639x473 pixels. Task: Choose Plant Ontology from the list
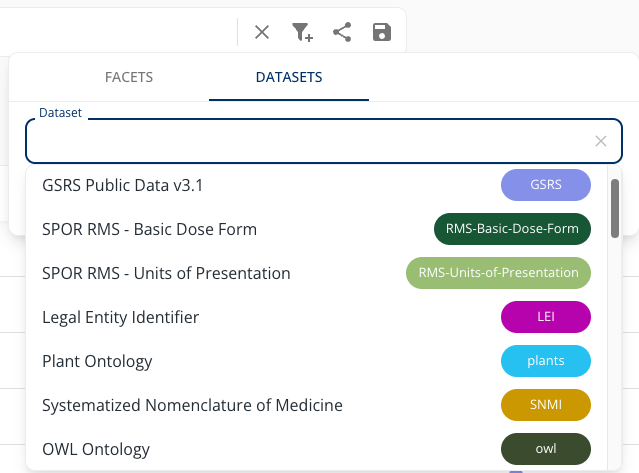point(97,361)
